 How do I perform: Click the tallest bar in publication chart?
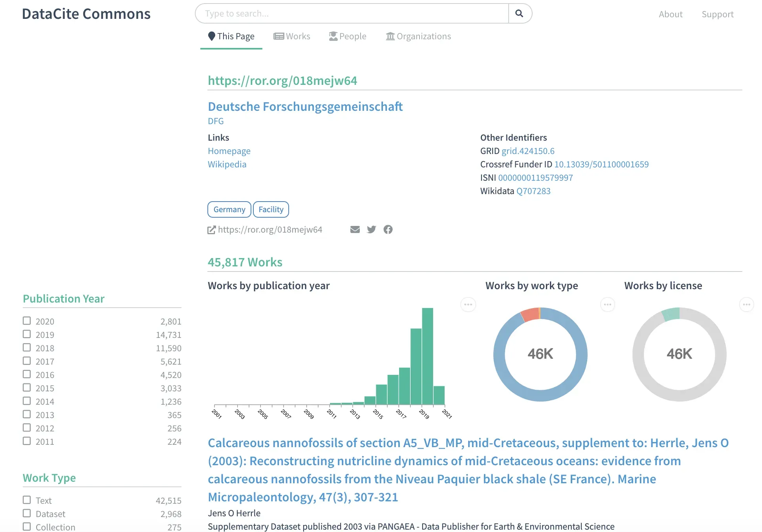(427, 356)
